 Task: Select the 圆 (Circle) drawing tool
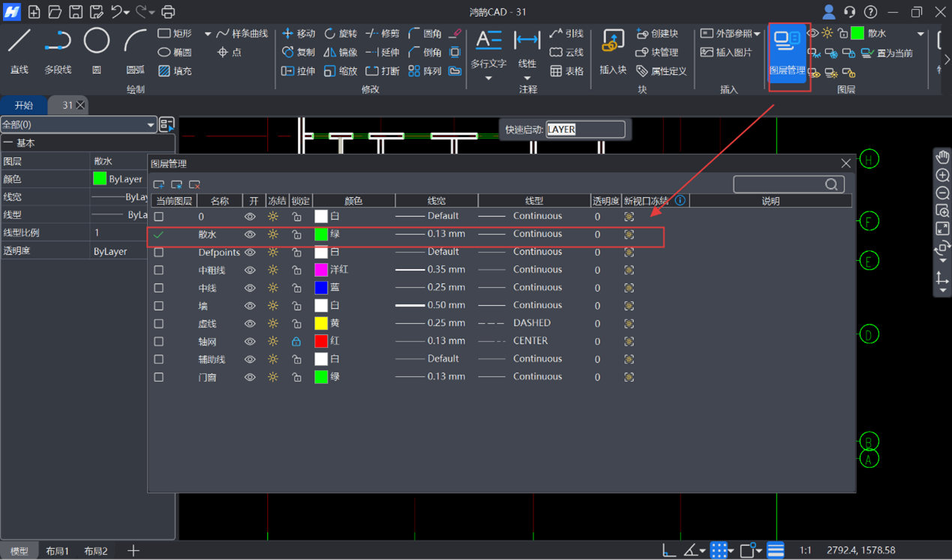click(x=96, y=49)
